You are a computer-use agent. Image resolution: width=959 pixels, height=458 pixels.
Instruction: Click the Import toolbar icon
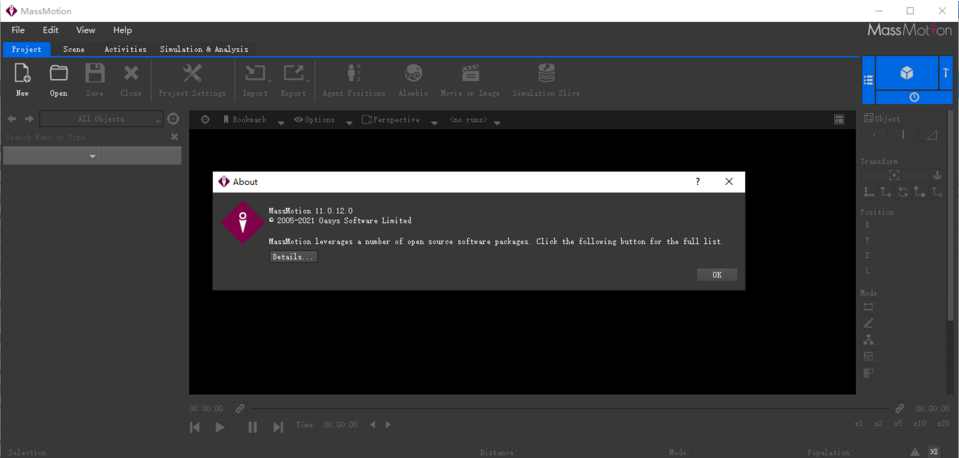pos(254,73)
